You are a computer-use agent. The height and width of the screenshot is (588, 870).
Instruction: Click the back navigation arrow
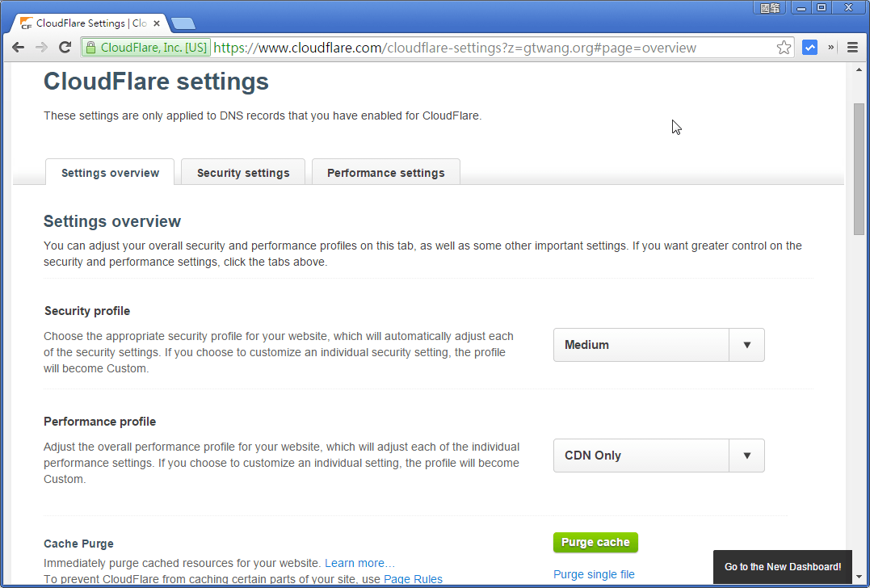pyautogui.click(x=18, y=47)
